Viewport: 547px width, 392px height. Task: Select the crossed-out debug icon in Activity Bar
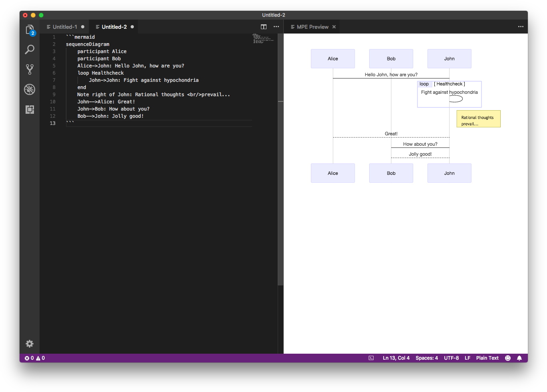pyautogui.click(x=30, y=89)
